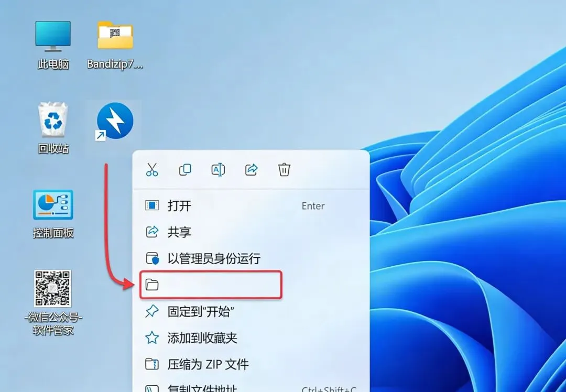Click the highlighted folder menu entry
Viewport: 566px width, 392px height.
pyautogui.click(x=211, y=285)
